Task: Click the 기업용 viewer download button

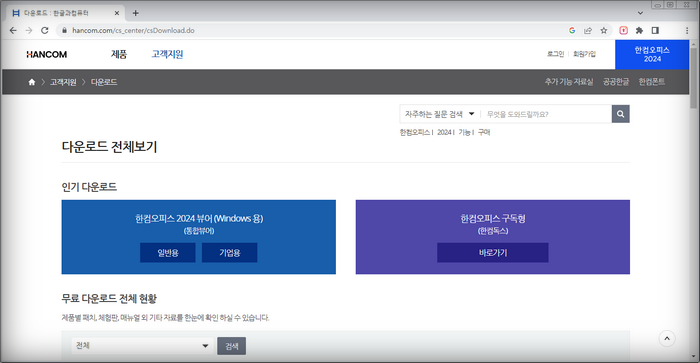Action: [x=229, y=253]
